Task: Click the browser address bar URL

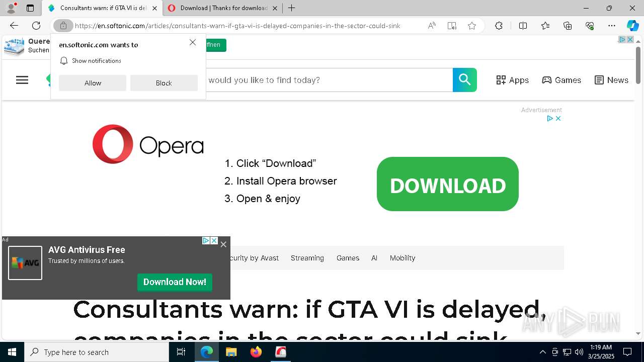Action: 237,26
